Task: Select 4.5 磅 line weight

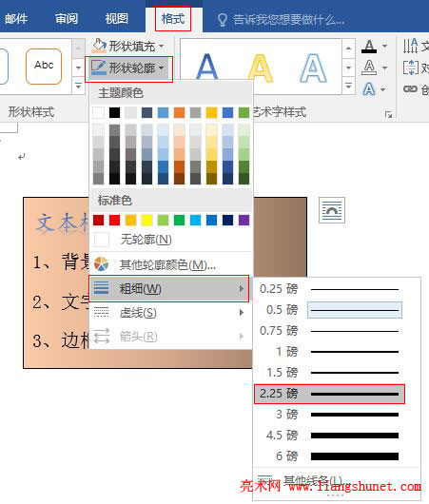Action: point(329,436)
